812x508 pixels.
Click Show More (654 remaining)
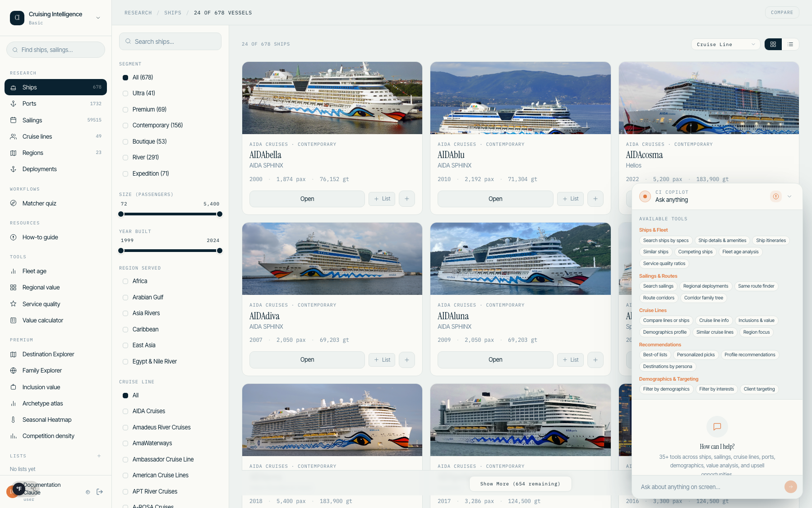point(520,484)
